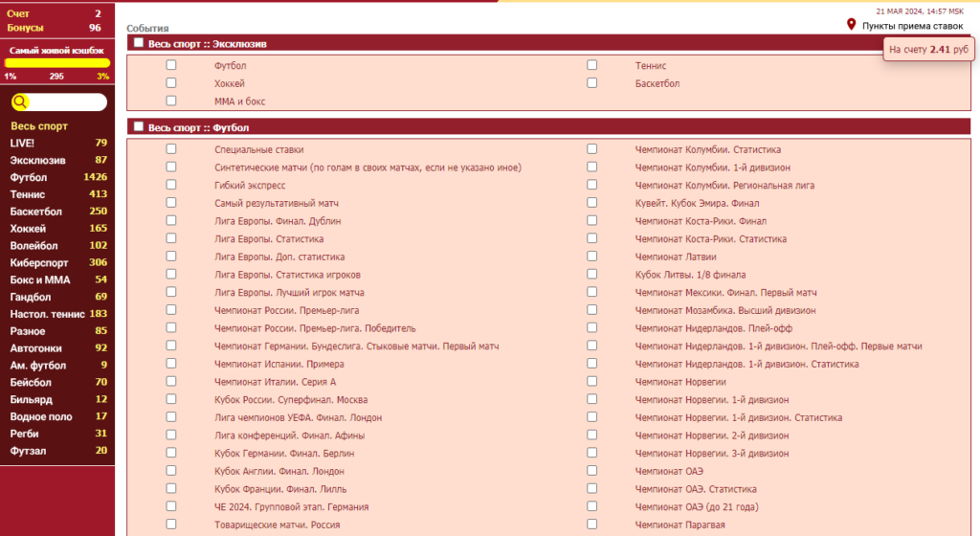This screenshot has height=536, width=980.
Task: Click Чемпионат Испании. Примера text
Action: pos(279,365)
